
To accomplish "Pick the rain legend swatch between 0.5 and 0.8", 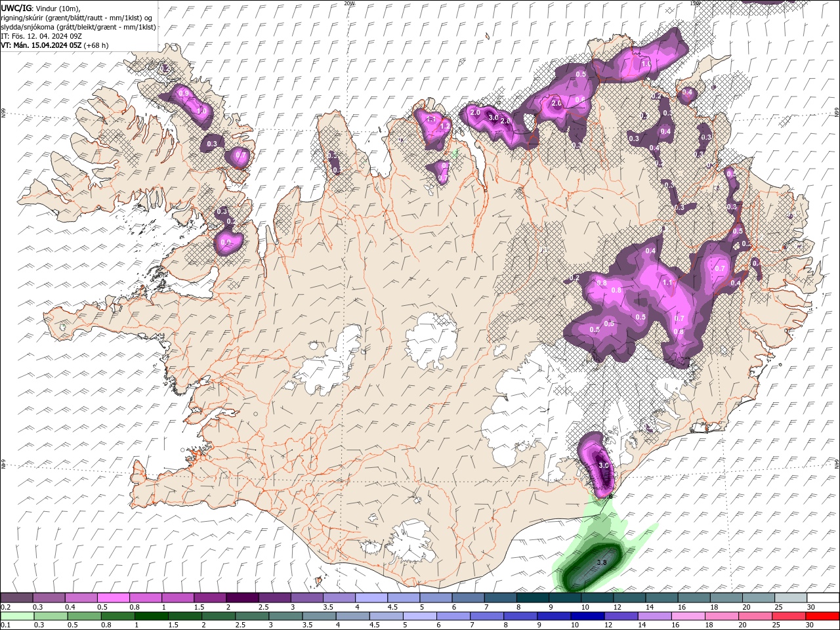I will tap(84, 616).
